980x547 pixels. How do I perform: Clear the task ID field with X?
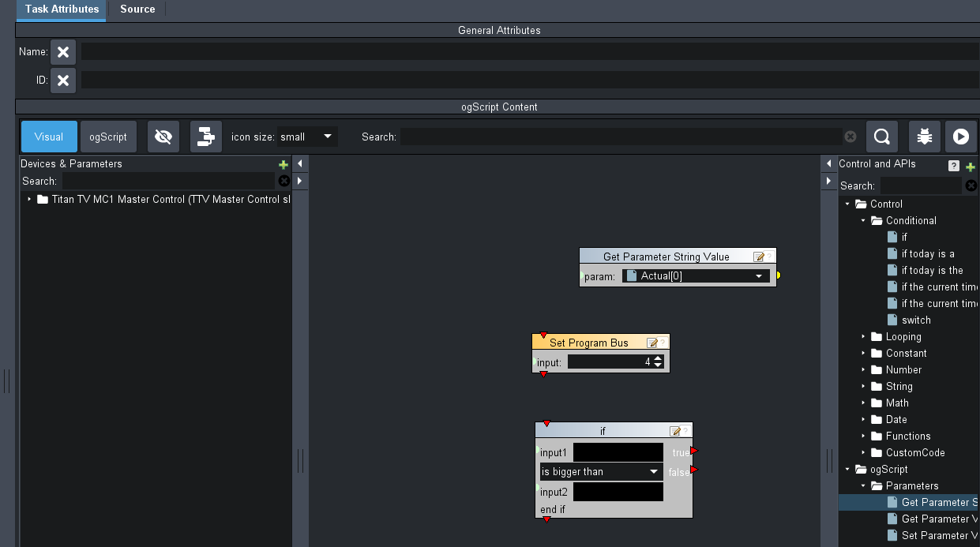63,81
